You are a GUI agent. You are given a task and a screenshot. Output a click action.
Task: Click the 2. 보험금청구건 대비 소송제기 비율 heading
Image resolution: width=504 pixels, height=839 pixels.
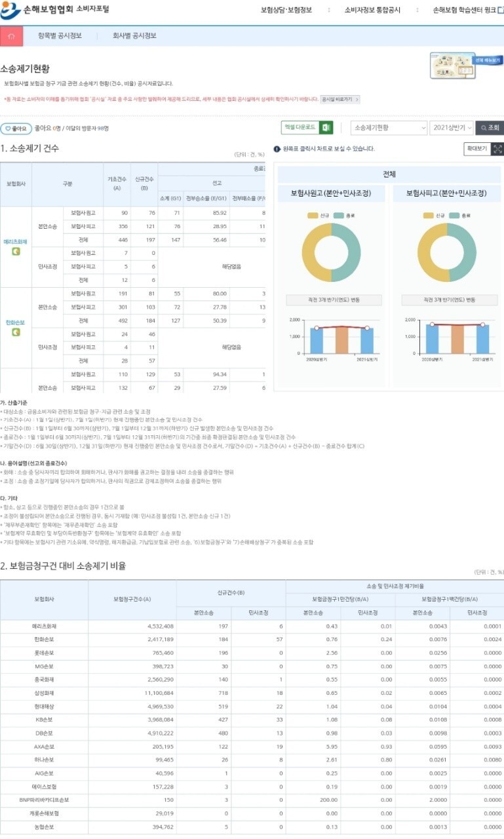click(63, 566)
